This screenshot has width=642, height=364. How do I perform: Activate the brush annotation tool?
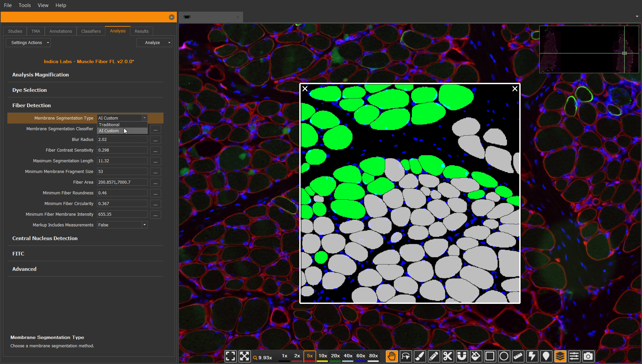pos(420,356)
